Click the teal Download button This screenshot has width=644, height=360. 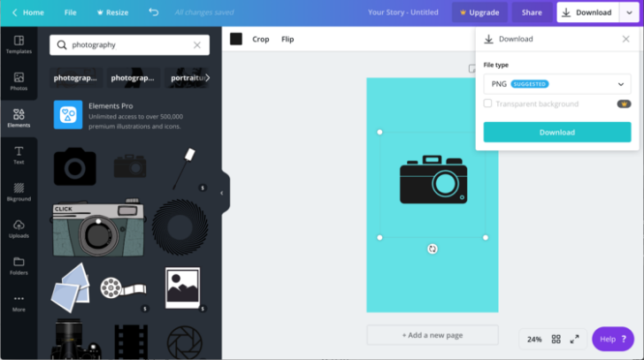pyautogui.click(x=556, y=132)
